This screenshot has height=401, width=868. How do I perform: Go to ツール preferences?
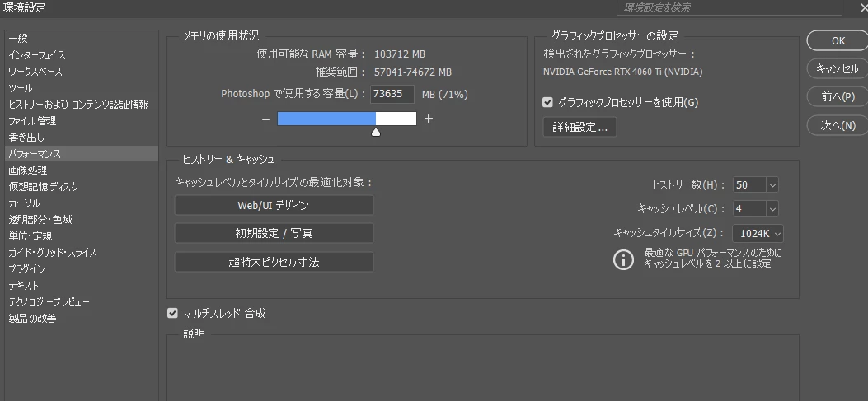(82, 88)
